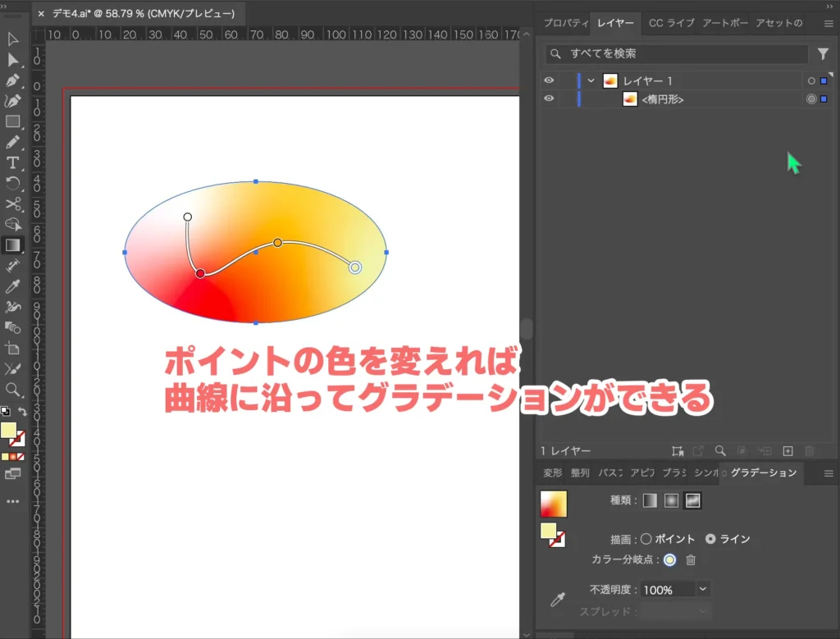Screen dimensions: 840x639
Task: Click the New Layer icon in Layers panel
Action: pyautogui.click(x=787, y=450)
